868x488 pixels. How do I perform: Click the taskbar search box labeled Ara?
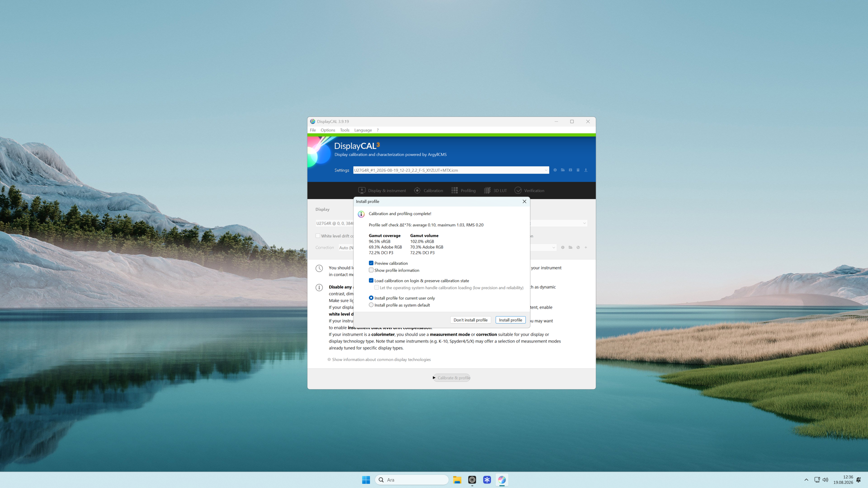click(412, 480)
